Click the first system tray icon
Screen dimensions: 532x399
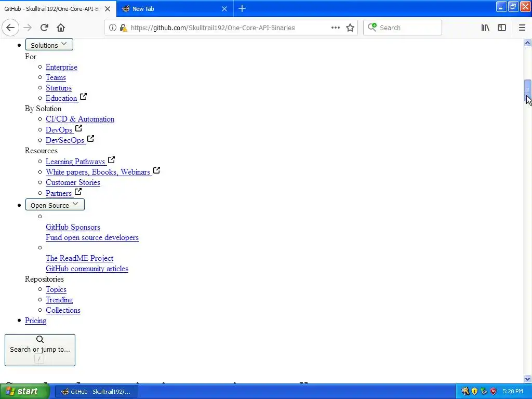point(465,391)
